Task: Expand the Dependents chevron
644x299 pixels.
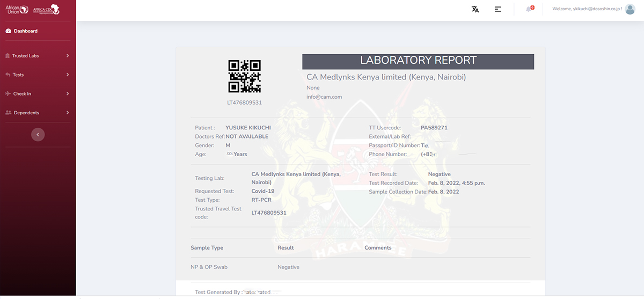Action: 68,113
